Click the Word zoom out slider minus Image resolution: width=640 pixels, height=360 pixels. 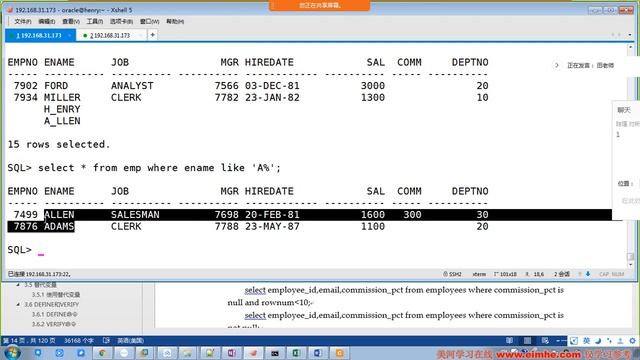[558, 340]
